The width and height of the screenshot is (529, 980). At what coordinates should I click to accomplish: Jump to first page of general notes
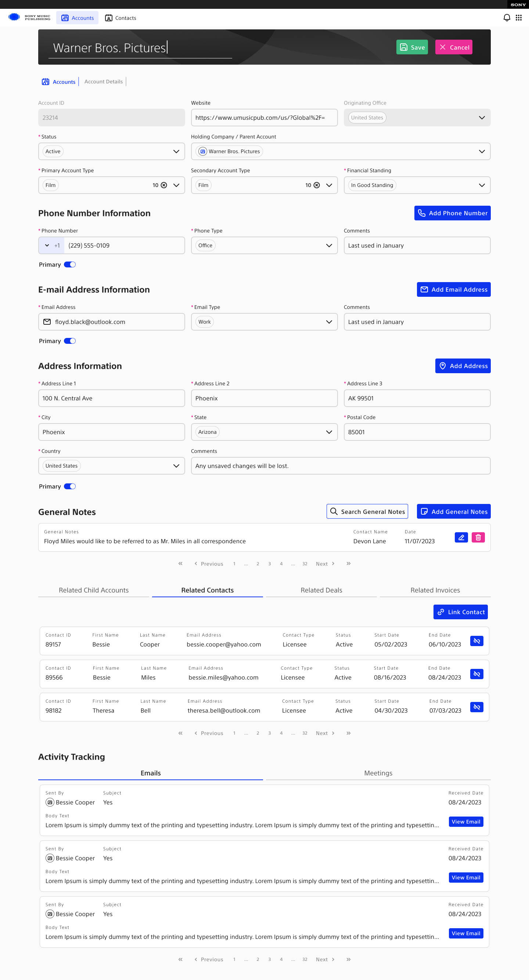(180, 563)
